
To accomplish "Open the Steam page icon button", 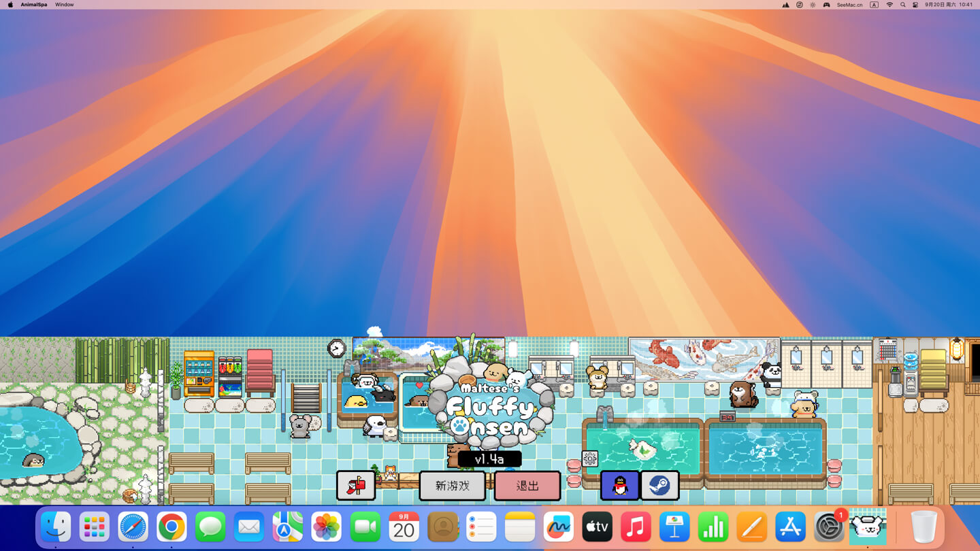I will click(659, 486).
